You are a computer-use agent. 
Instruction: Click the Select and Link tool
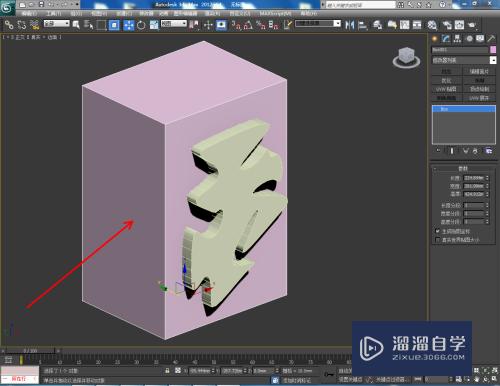pos(9,25)
